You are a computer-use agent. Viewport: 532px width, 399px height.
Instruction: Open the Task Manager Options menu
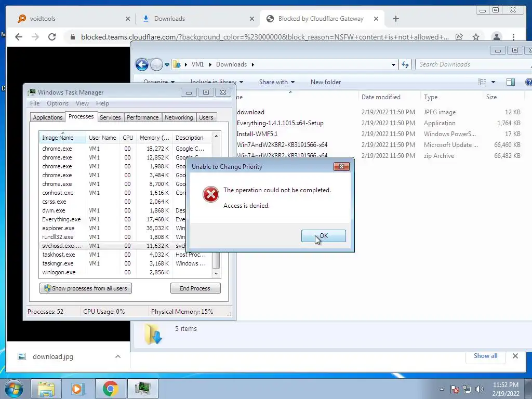pos(58,103)
